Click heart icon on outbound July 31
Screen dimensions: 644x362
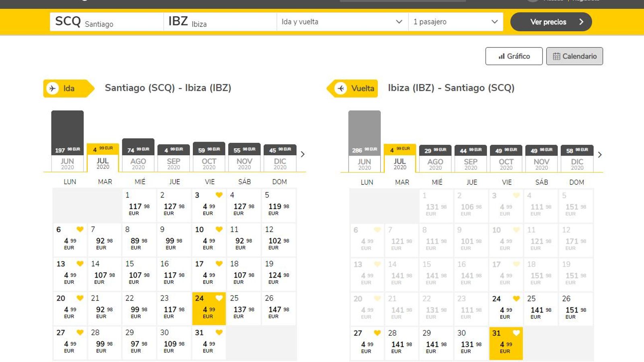219,333
